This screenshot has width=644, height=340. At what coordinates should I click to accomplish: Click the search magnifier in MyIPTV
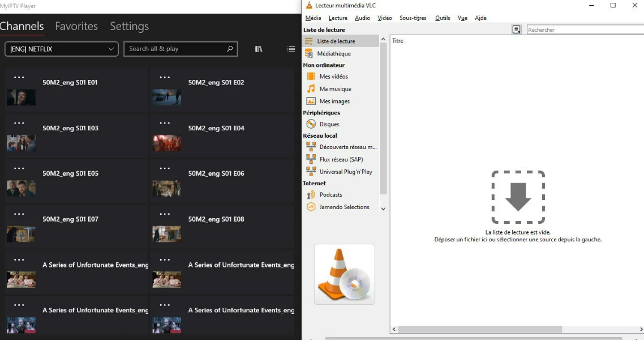coord(230,49)
